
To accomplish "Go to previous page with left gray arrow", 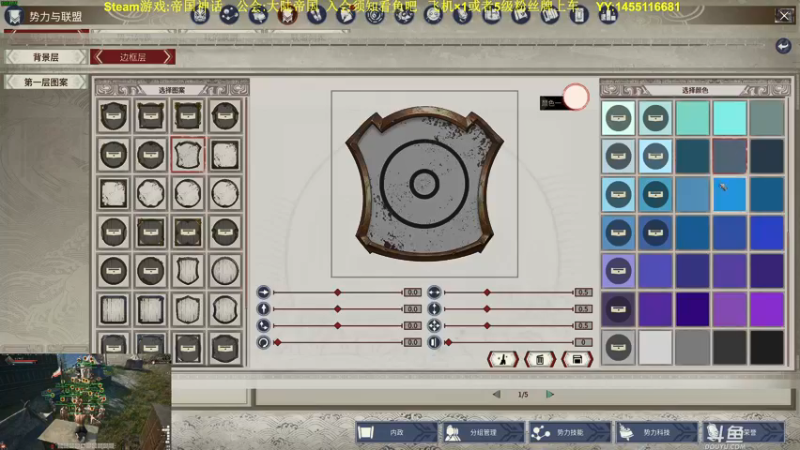I will click(x=496, y=394).
